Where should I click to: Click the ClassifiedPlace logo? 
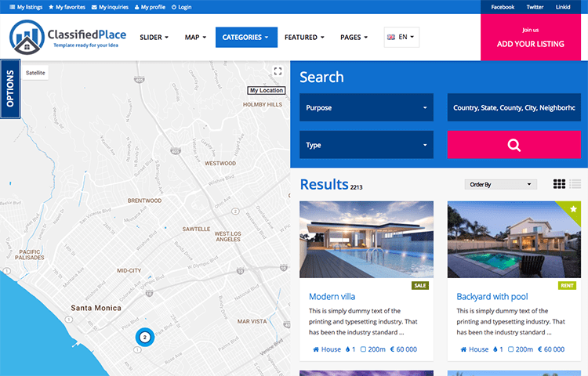pyautogui.click(x=68, y=37)
